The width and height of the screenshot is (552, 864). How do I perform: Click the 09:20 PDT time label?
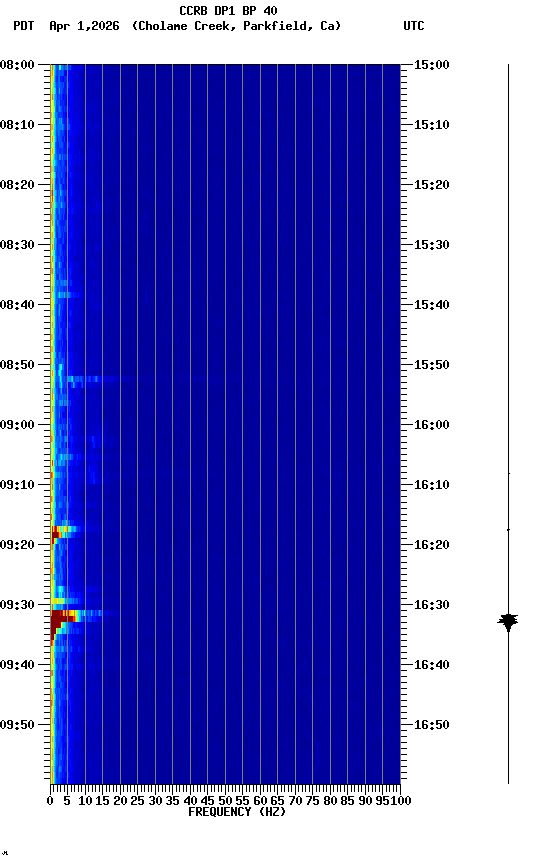coord(17,545)
